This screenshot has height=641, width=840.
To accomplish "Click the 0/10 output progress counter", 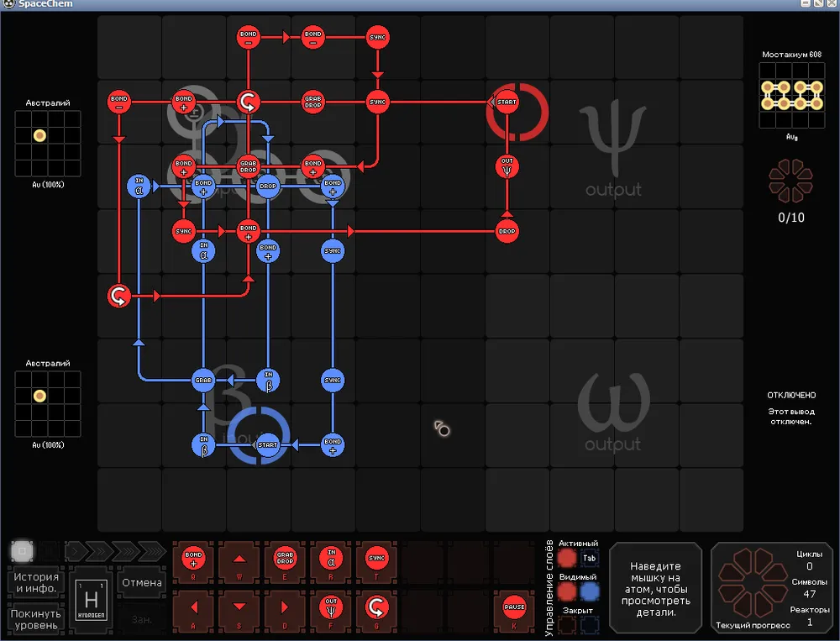I will click(790, 218).
